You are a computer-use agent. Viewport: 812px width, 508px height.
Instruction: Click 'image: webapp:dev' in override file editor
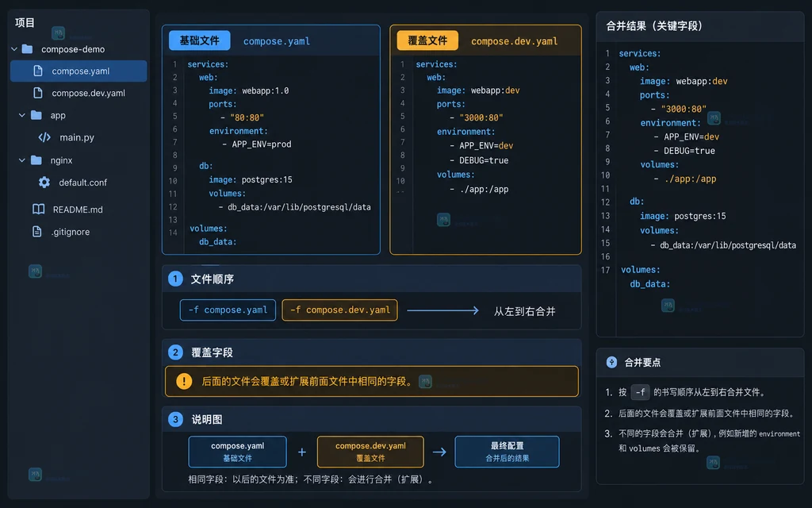pyautogui.click(x=478, y=90)
